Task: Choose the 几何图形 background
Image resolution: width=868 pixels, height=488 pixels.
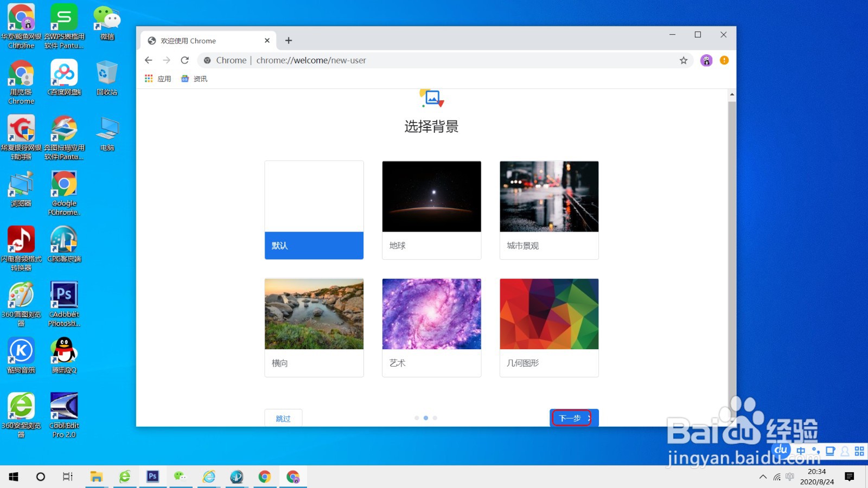Action: point(548,314)
